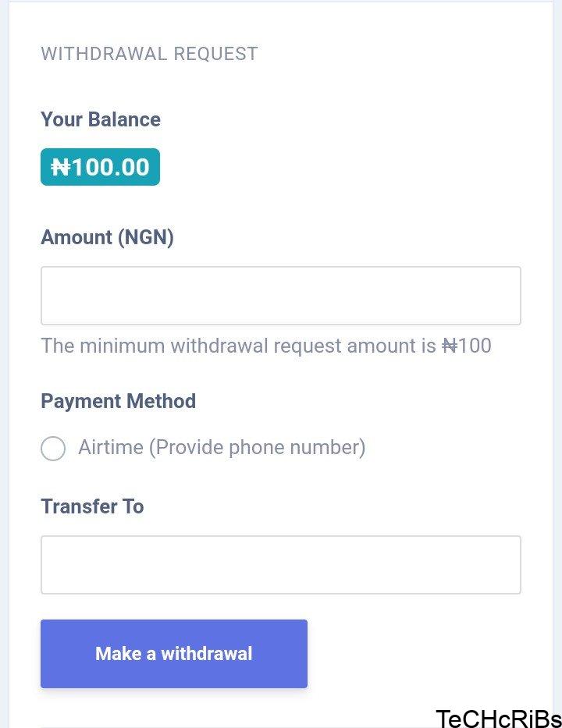
Task: Click the "Provide phone number" text
Action: [x=257, y=448]
